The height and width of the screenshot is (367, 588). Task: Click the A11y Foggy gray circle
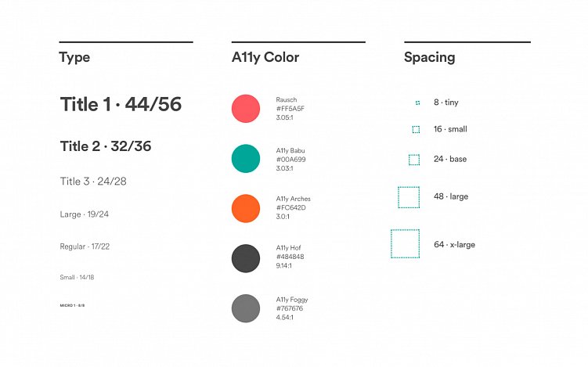[246, 308]
